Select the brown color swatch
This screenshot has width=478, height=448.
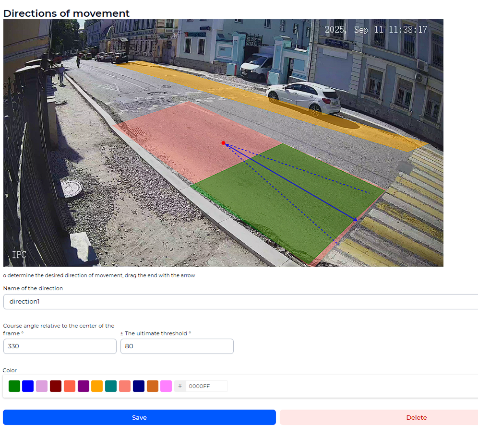point(152,386)
